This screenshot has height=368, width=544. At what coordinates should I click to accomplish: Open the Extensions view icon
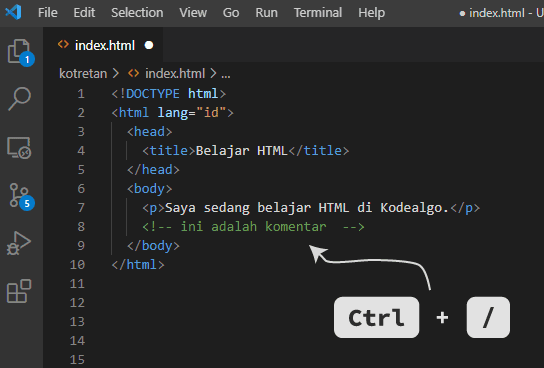coord(19,291)
